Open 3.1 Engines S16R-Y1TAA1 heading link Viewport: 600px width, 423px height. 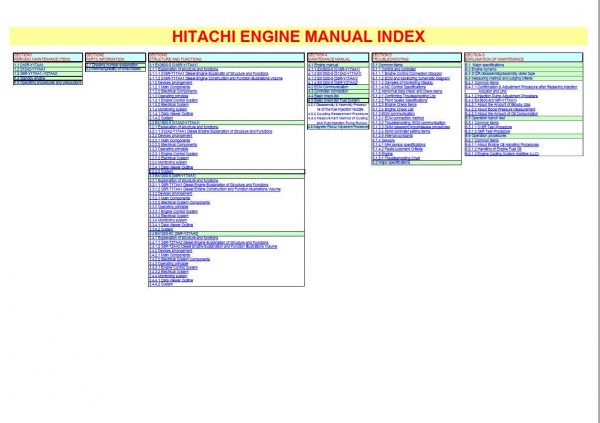(174, 65)
